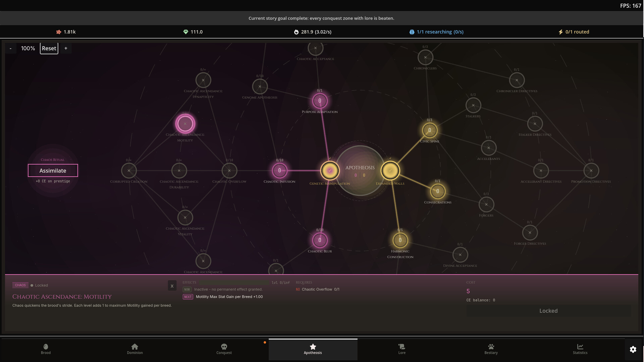644x362 pixels.
Task: Click the 281.9 (3.02/s) resource counter
Action: pyautogui.click(x=313, y=32)
